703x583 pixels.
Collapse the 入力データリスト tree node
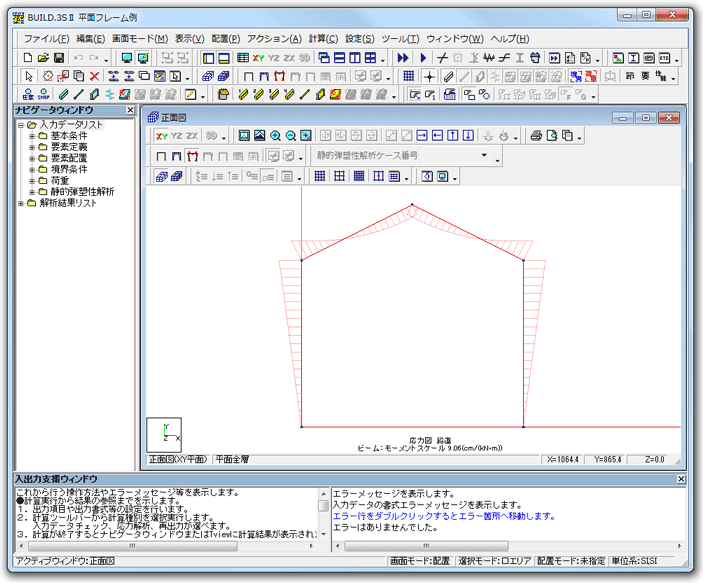tap(21, 125)
